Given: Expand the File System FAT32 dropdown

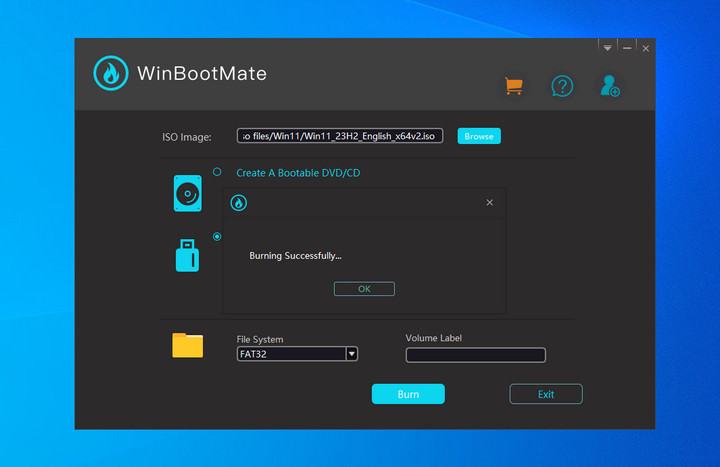Looking at the screenshot, I should 351,354.
